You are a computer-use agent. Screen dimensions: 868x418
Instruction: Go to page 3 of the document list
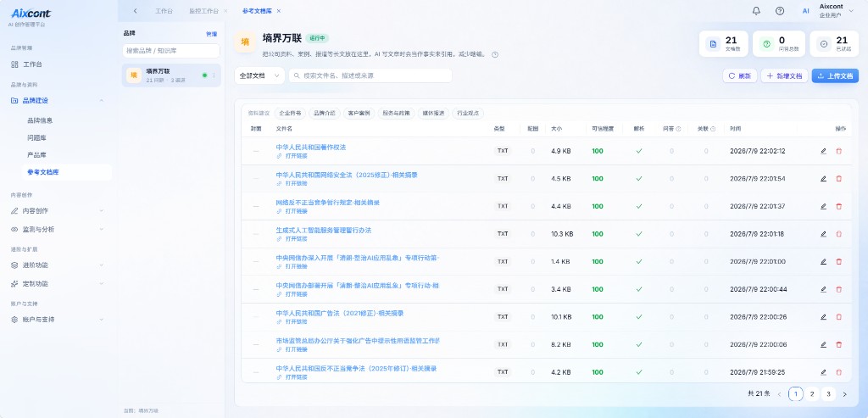(x=828, y=394)
